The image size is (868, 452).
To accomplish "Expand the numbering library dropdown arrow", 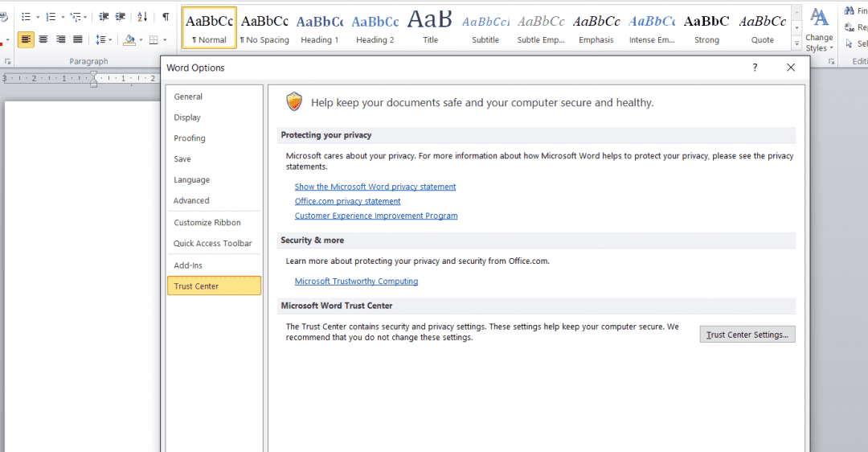I will [x=63, y=17].
